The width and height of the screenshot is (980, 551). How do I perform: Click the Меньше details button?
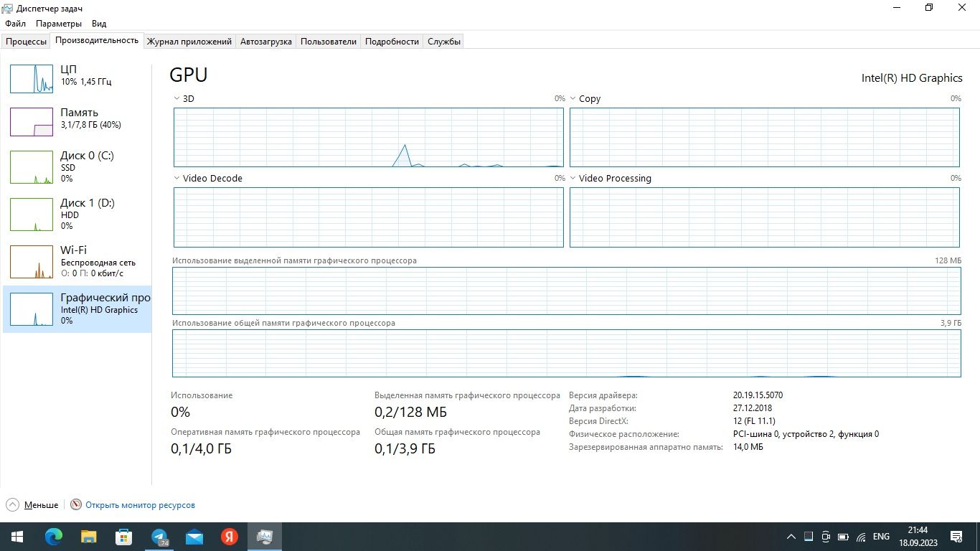click(x=41, y=505)
